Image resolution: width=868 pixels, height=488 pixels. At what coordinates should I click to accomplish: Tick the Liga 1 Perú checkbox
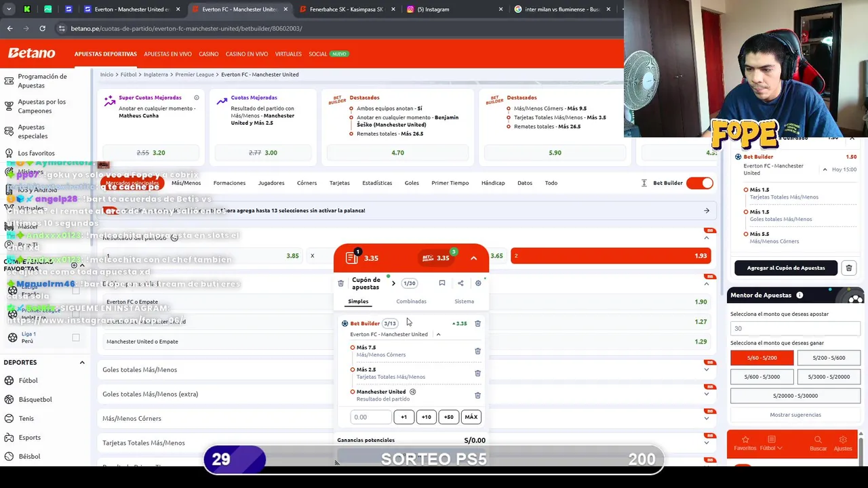[76, 338]
